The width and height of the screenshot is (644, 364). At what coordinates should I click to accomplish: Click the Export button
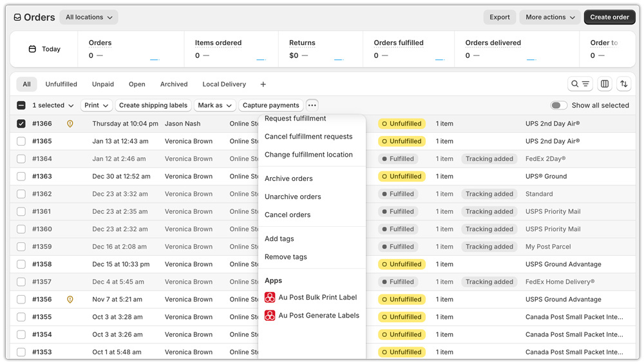[499, 17]
